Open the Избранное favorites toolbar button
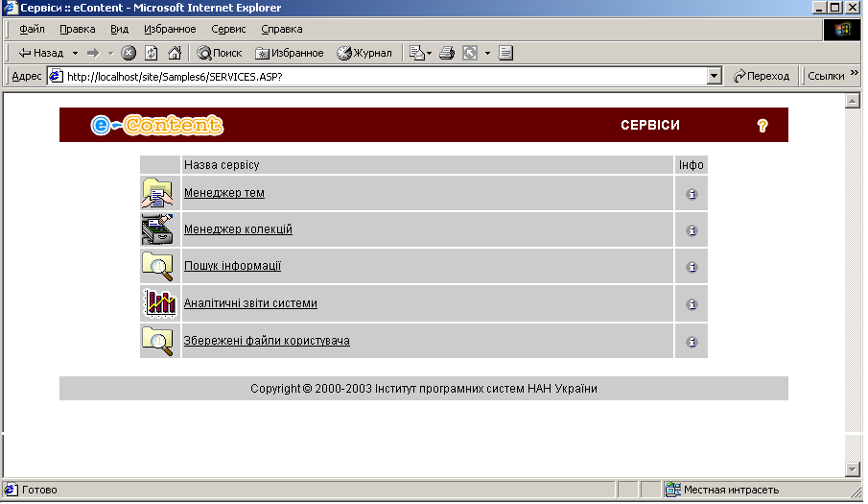Viewport: 868px width, 504px height. pyautogui.click(x=289, y=53)
